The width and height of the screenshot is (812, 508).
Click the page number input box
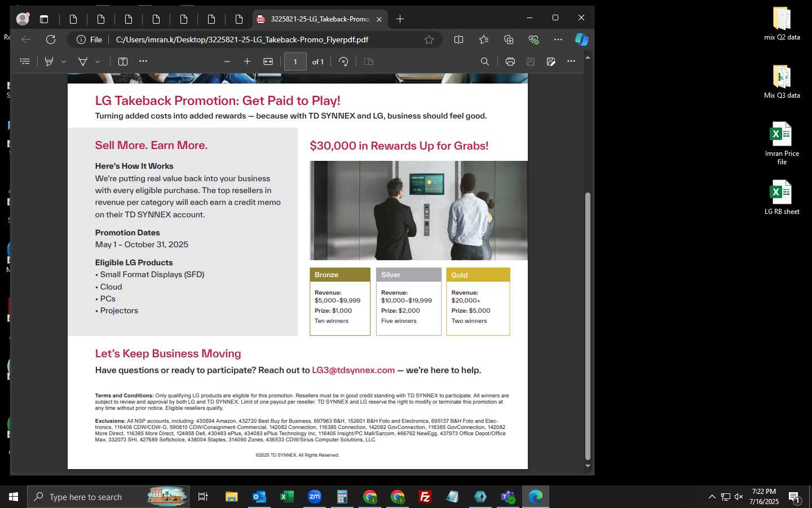(x=295, y=62)
